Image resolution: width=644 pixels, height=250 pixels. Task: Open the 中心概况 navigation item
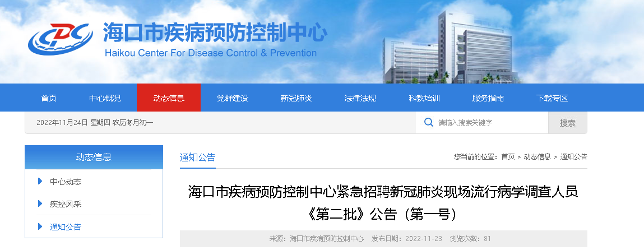pyautogui.click(x=105, y=98)
